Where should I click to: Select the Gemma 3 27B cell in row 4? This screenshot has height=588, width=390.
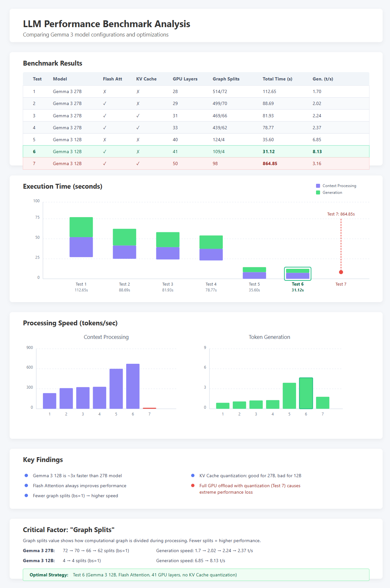tap(67, 128)
